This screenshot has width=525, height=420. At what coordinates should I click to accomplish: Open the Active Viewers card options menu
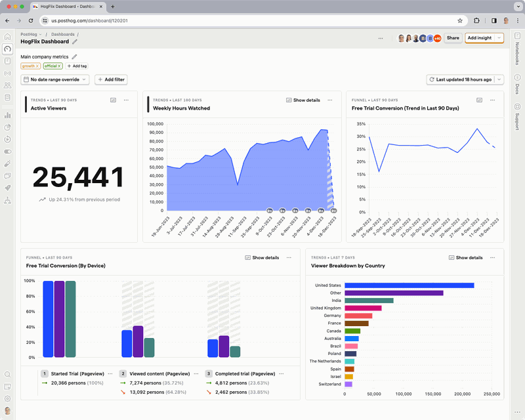coord(127,100)
